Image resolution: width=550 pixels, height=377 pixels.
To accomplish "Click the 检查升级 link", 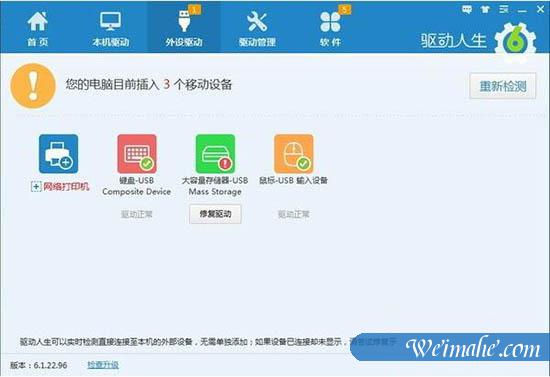I will click(103, 365).
